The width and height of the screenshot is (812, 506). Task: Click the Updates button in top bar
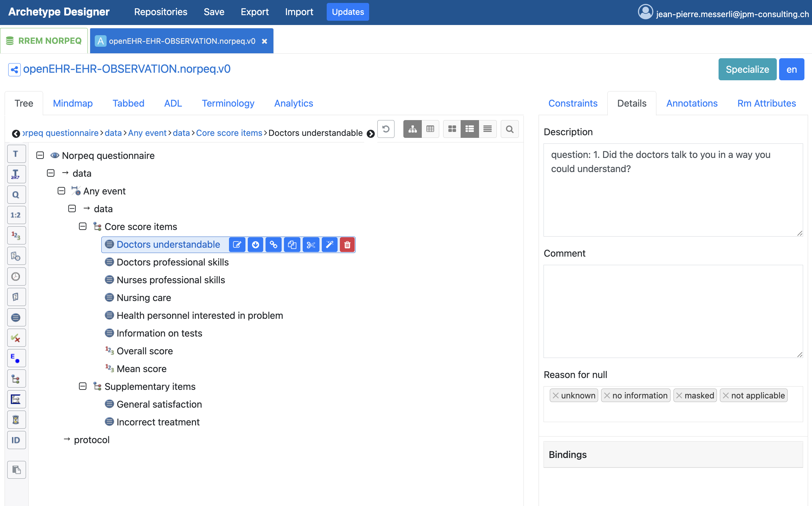[348, 12]
